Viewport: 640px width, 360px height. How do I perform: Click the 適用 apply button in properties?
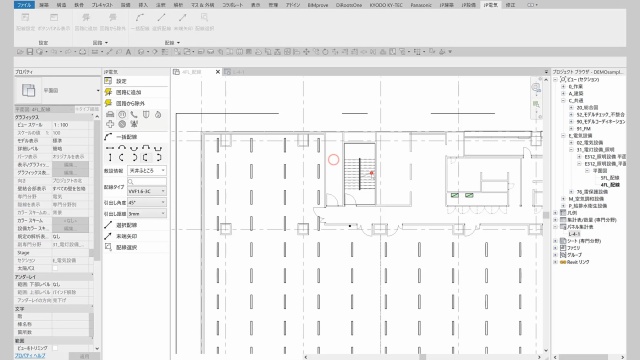click(84, 356)
